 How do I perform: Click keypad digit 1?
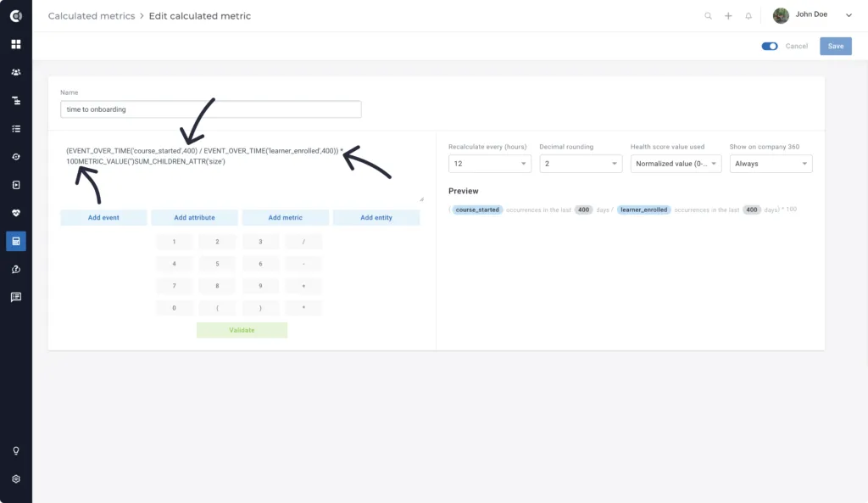pos(174,242)
